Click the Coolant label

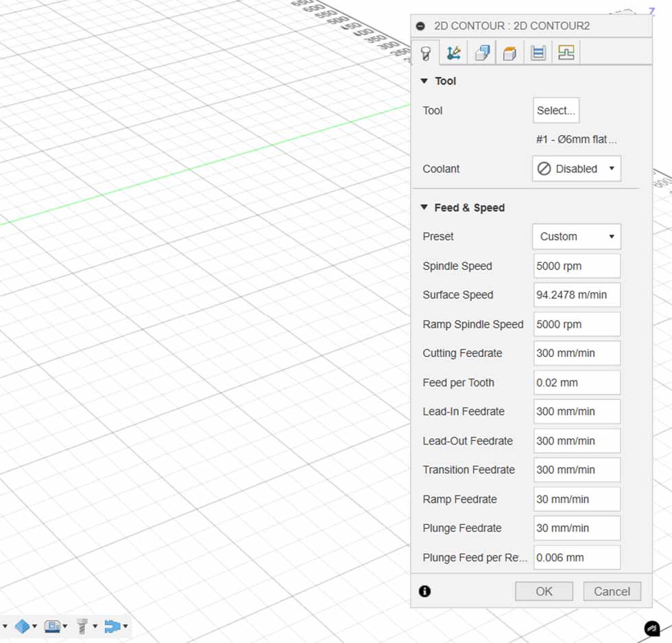point(441,169)
